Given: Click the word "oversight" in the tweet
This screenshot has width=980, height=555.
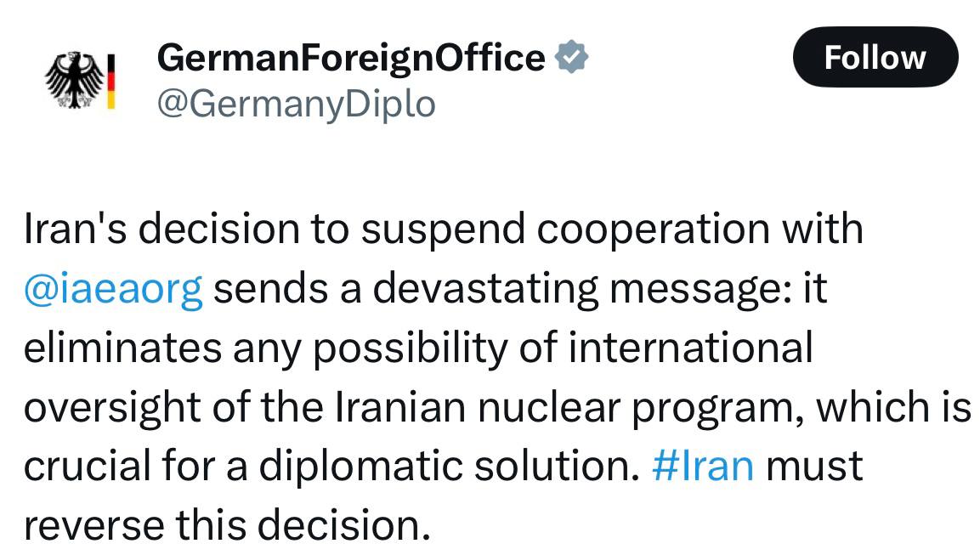Looking at the screenshot, I should coord(112,407).
